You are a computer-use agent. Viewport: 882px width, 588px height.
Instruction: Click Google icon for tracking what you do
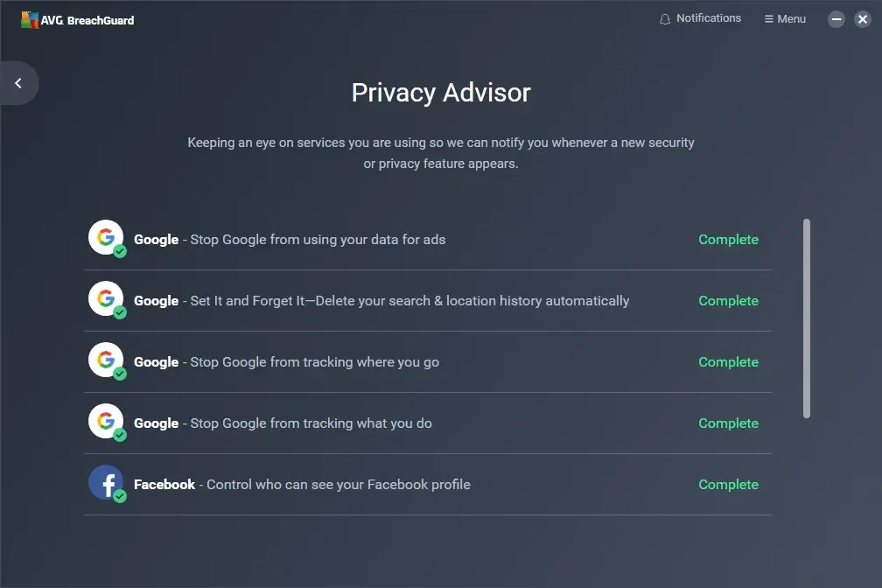(106, 422)
